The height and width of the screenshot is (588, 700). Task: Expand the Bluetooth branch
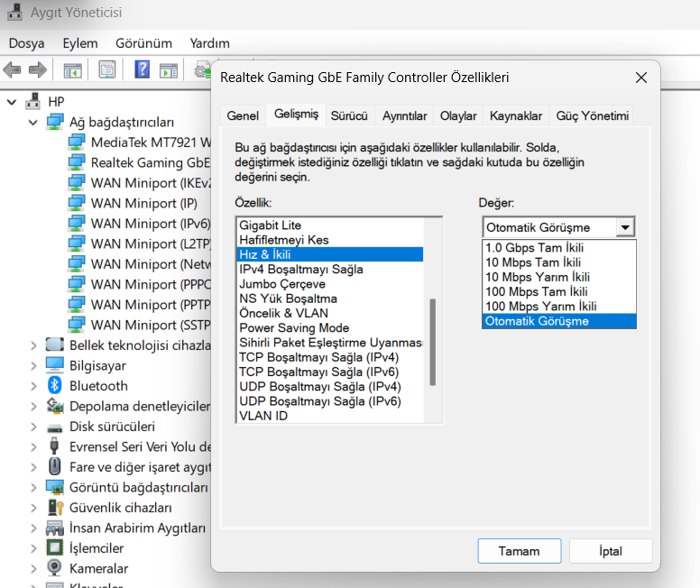pos(34,386)
